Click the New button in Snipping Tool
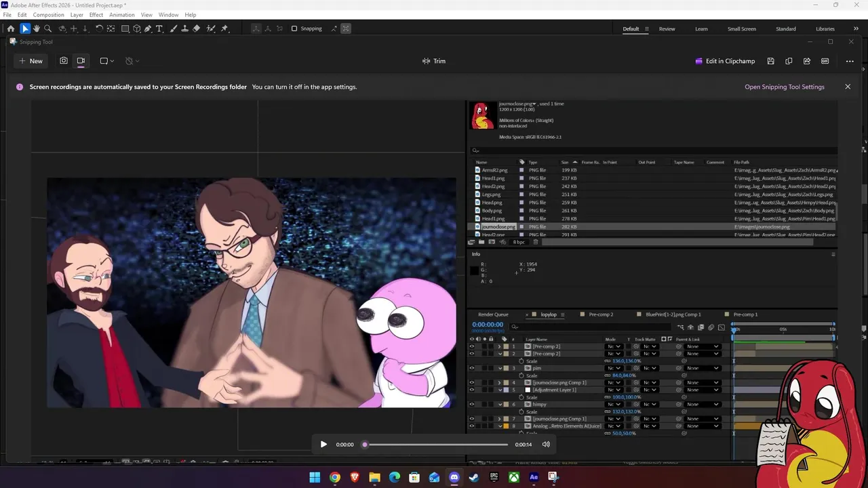Screen dimensions: 868x488 [x=31, y=61]
